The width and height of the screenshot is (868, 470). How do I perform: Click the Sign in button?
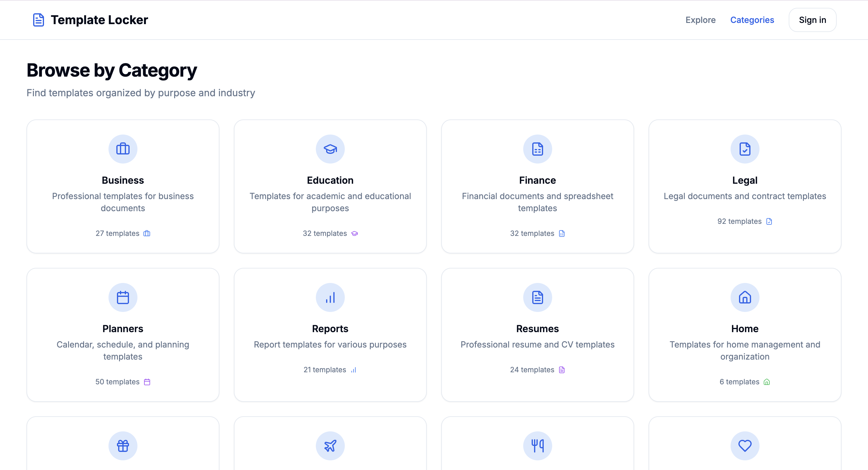(813, 20)
